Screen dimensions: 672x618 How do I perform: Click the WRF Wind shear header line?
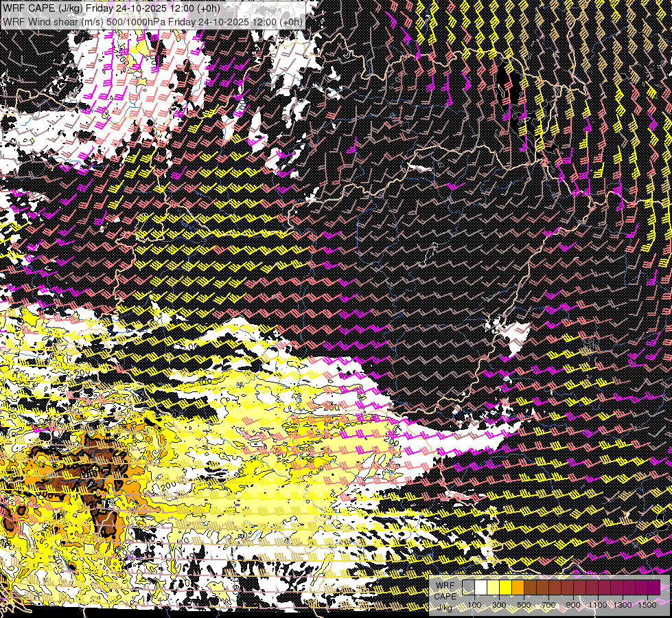click(152, 22)
